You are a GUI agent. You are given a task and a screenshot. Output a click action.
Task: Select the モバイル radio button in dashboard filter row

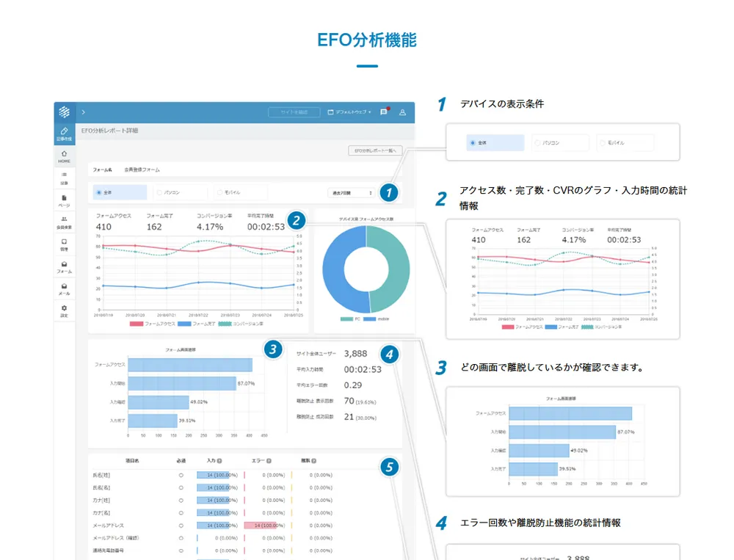219,192
